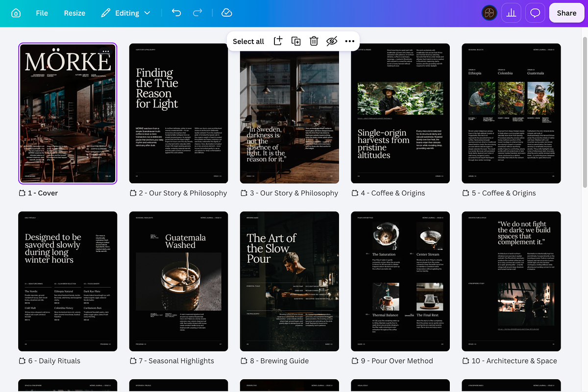Select The Art of the Slow Pour page
This screenshot has height=392, width=588.
point(290,281)
